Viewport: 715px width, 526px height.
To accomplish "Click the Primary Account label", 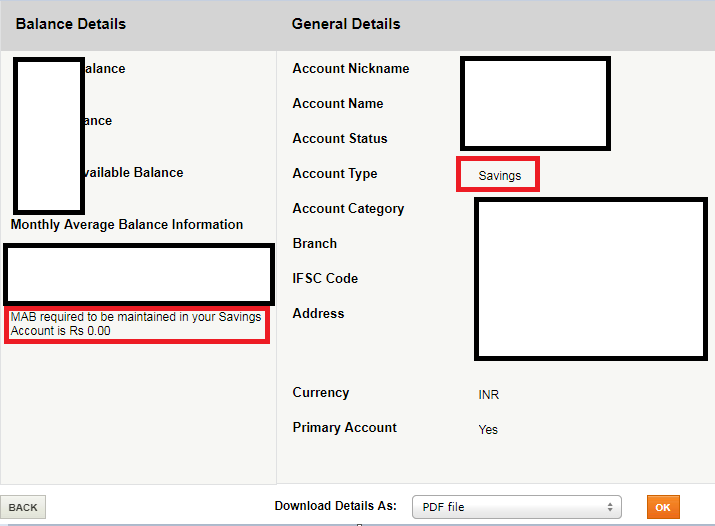I will [x=345, y=428].
